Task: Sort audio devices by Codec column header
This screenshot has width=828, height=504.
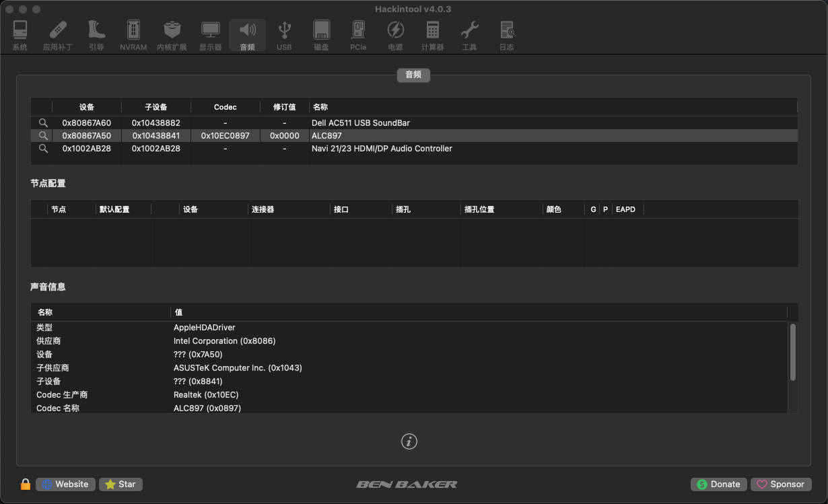Action: [226, 107]
